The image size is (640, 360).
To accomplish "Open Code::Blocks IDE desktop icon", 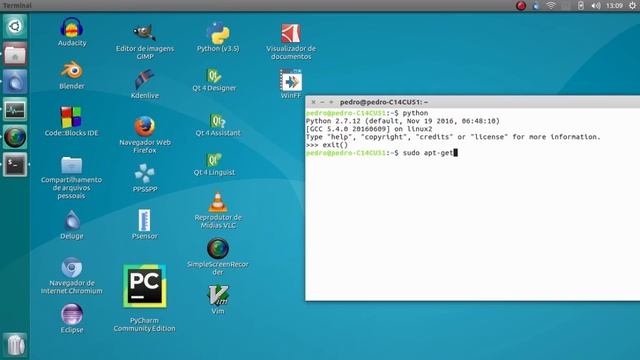I will coord(71,118).
